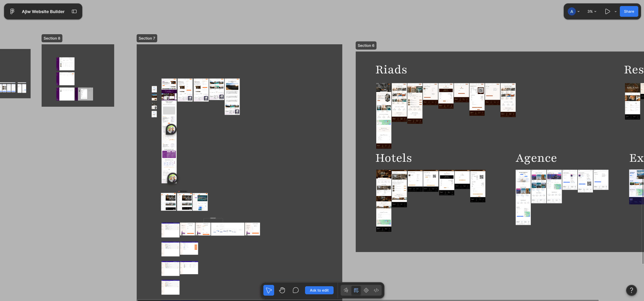Start the prototype presentation with Play
The image size is (644, 301).
pos(607,11)
